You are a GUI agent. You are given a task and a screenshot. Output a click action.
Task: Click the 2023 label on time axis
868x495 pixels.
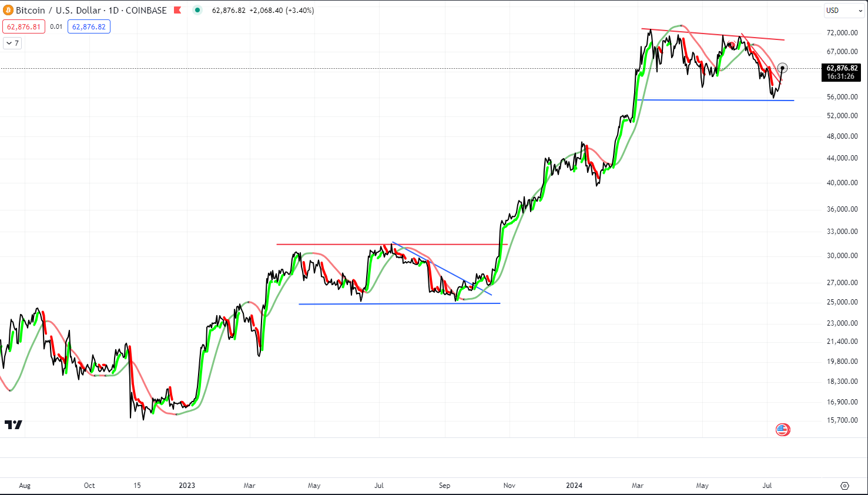click(187, 486)
